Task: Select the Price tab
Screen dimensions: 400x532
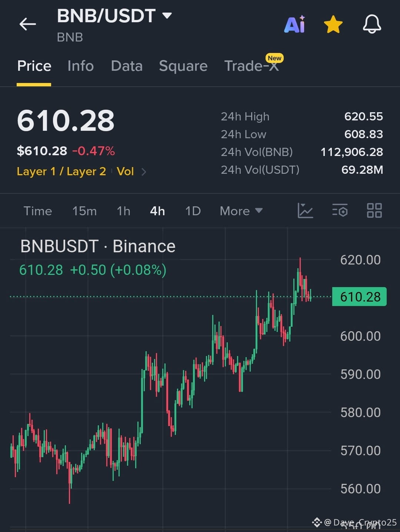Action: 34,66
